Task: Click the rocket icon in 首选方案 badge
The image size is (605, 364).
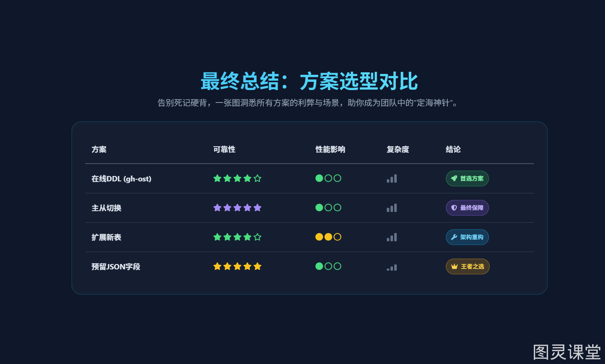Action: 454,178
